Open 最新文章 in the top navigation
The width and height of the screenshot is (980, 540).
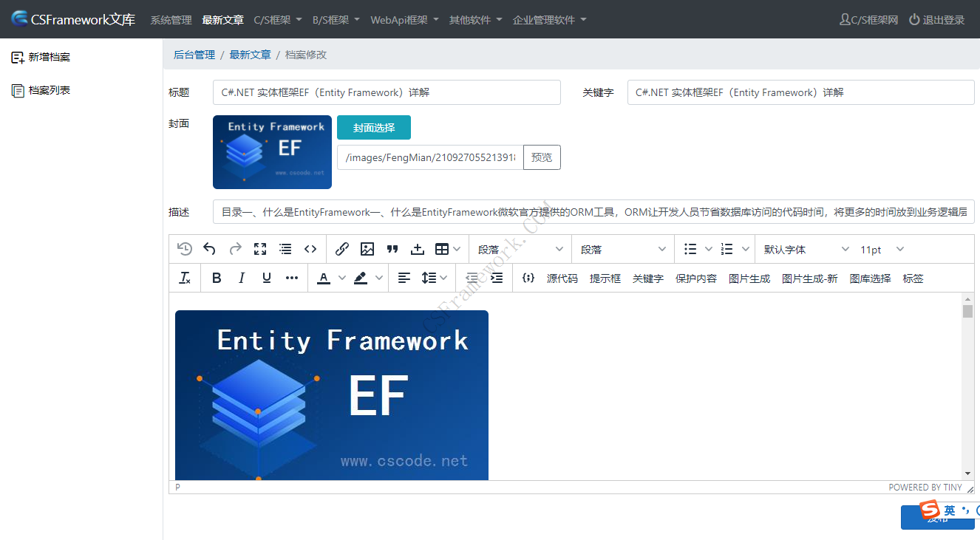(222, 20)
